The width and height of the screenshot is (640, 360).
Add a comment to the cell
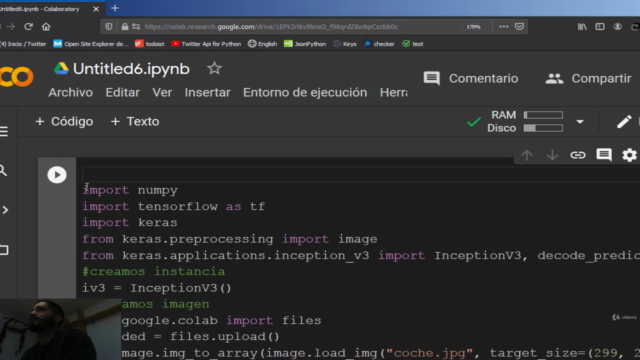pyautogui.click(x=604, y=155)
